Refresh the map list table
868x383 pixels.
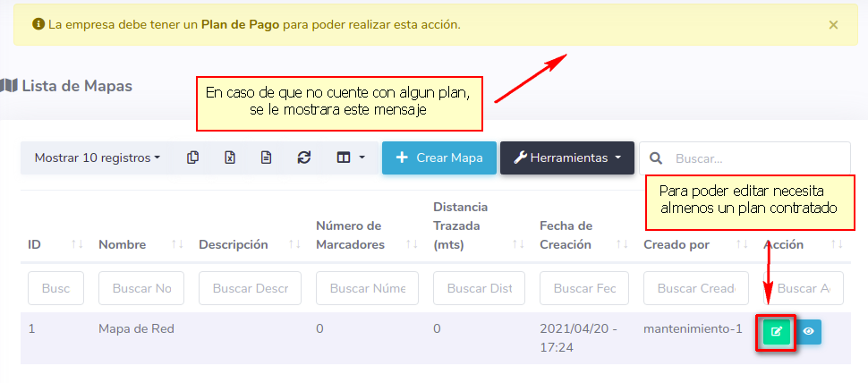click(x=304, y=157)
